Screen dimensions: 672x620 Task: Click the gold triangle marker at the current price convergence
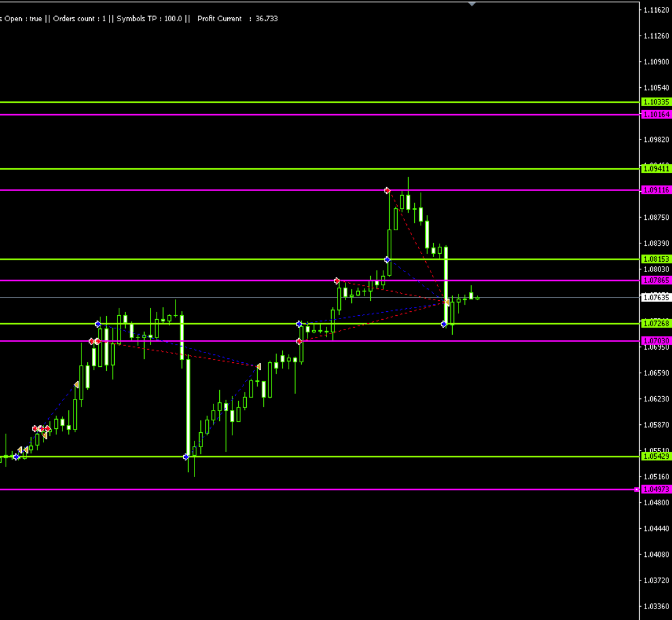click(448, 302)
